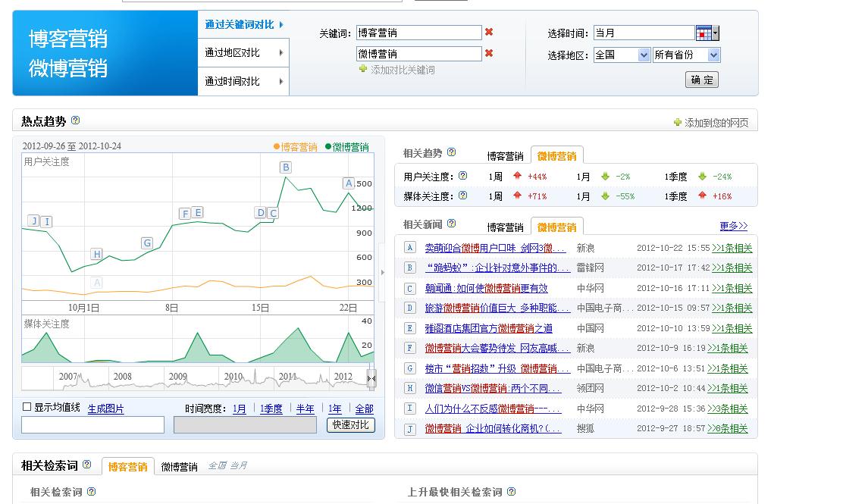This screenshot has width=843, height=504.
Task: Click the green plus 添加对比关键词 icon
Action: point(363,69)
